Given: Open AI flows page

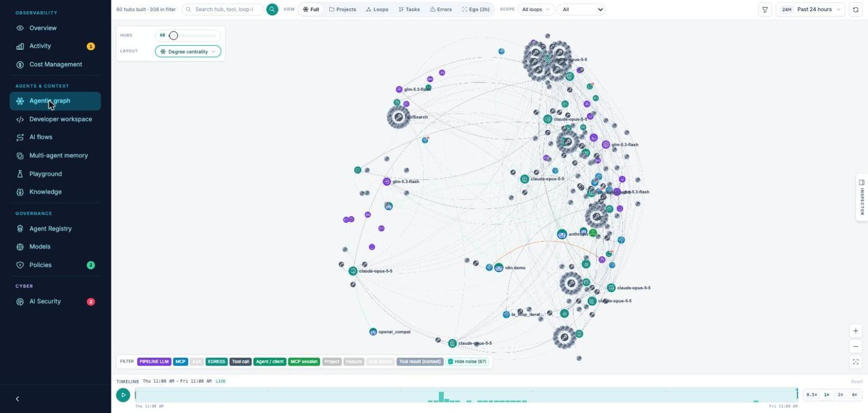Looking at the screenshot, I should coord(55,137).
